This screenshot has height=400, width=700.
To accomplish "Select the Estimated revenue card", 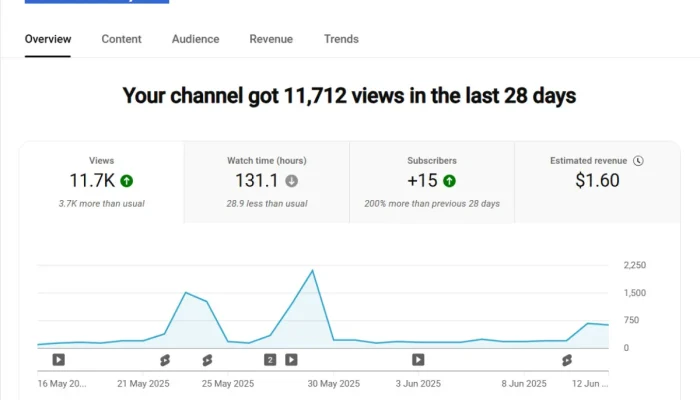I will click(x=597, y=182).
